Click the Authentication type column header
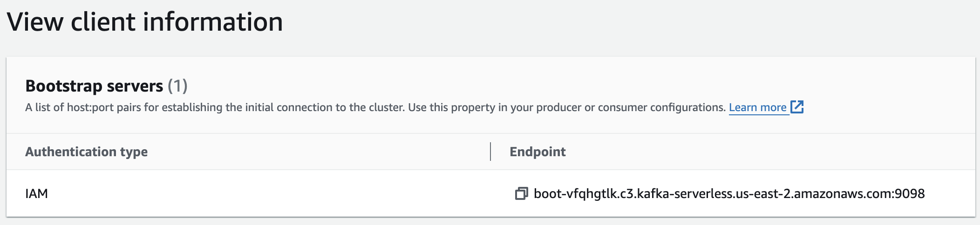 click(x=87, y=152)
